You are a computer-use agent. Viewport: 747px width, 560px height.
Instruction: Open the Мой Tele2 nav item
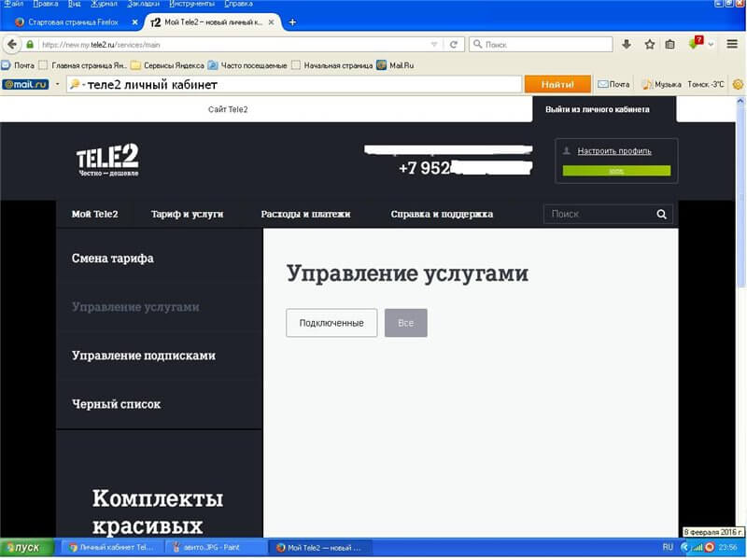(95, 214)
